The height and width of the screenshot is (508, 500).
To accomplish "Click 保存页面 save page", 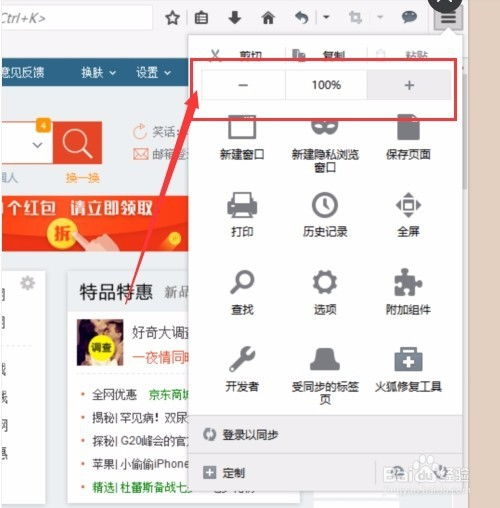I will (408, 138).
